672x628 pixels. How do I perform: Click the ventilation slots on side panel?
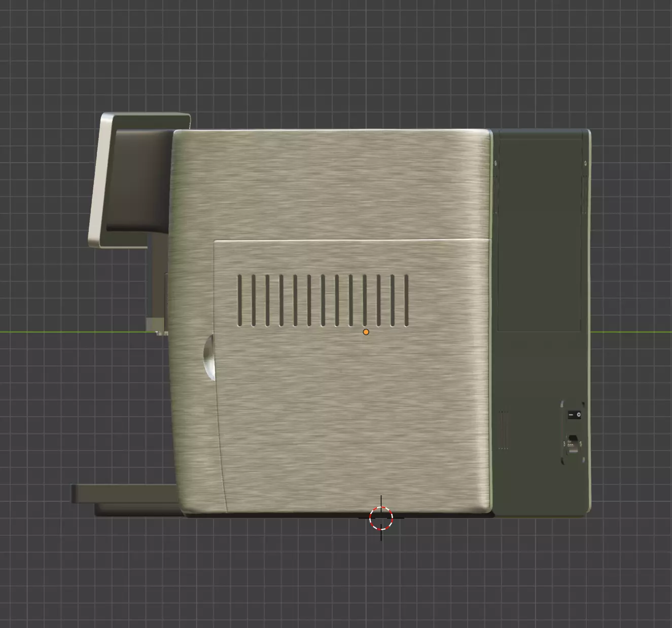tap(323, 300)
